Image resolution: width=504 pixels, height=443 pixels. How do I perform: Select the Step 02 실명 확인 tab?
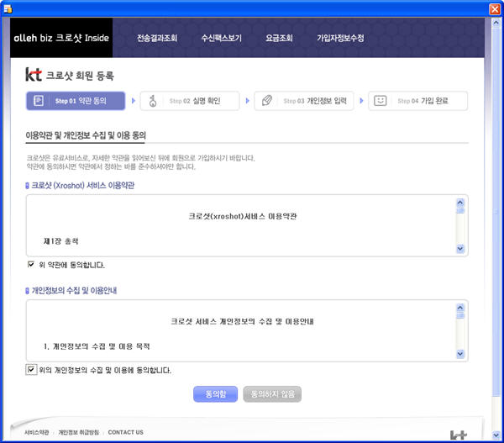click(x=190, y=101)
